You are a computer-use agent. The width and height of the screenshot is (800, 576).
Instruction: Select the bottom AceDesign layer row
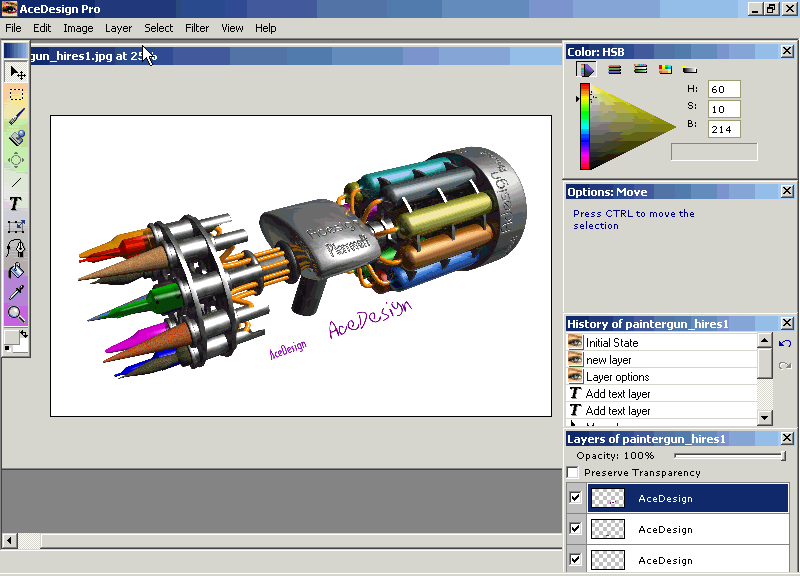[688, 560]
